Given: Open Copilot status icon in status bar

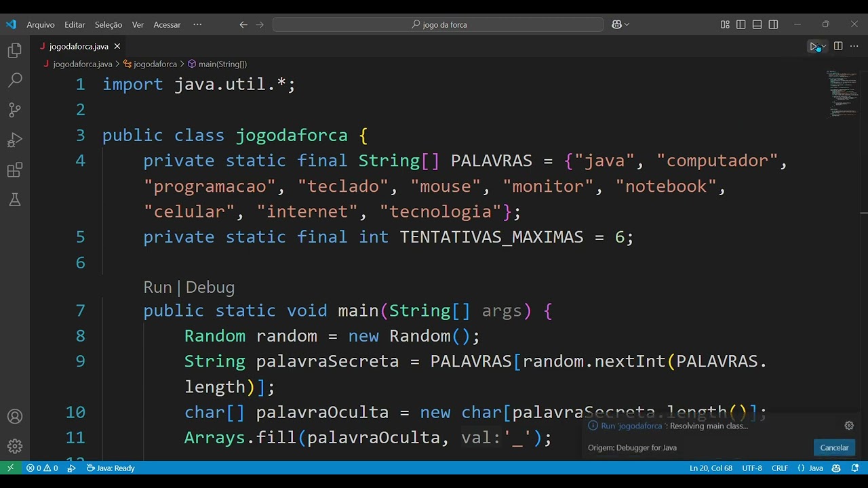Looking at the screenshot, I should pos(836,468).
